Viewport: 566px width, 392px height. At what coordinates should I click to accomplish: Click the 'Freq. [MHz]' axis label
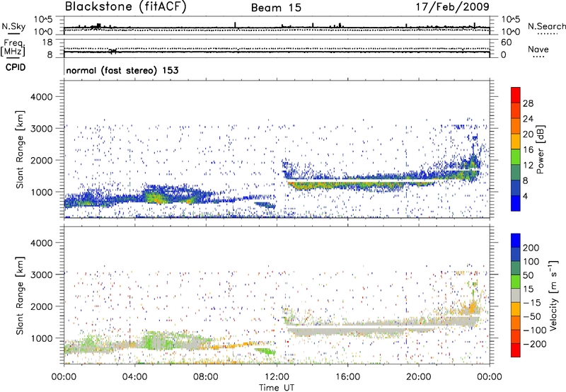click(13, 48)
